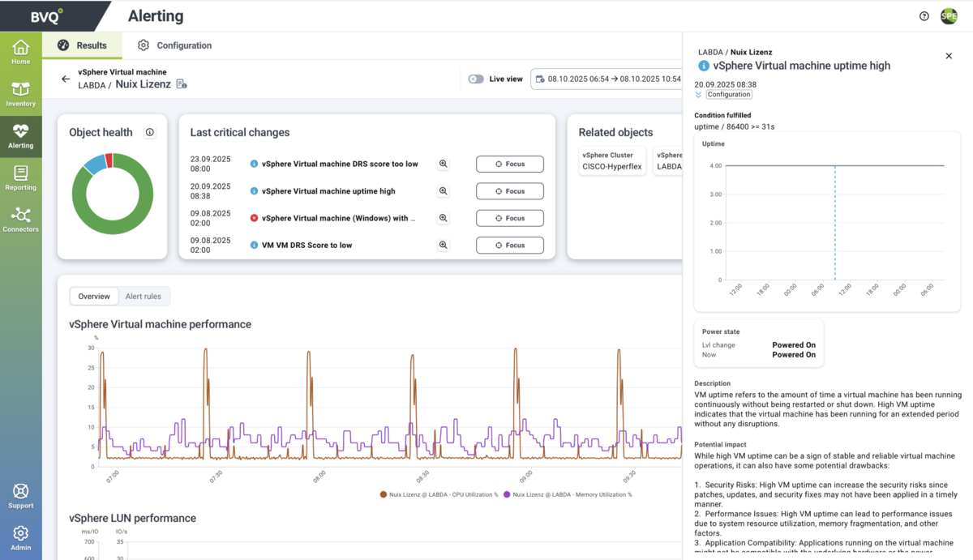Click the Object health info icon
The height and width of the screenshot is (560, 973).
[x=149, y=132]
